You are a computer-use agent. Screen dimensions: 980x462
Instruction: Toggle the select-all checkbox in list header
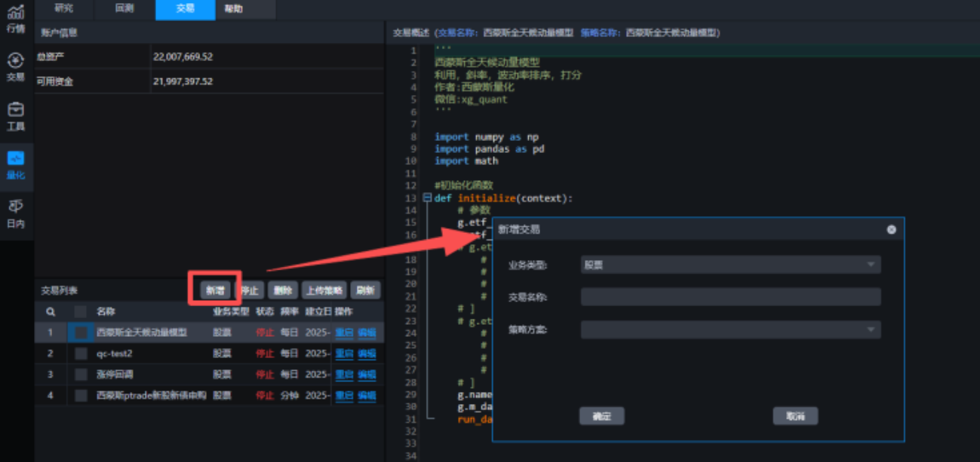pos(81,311)
